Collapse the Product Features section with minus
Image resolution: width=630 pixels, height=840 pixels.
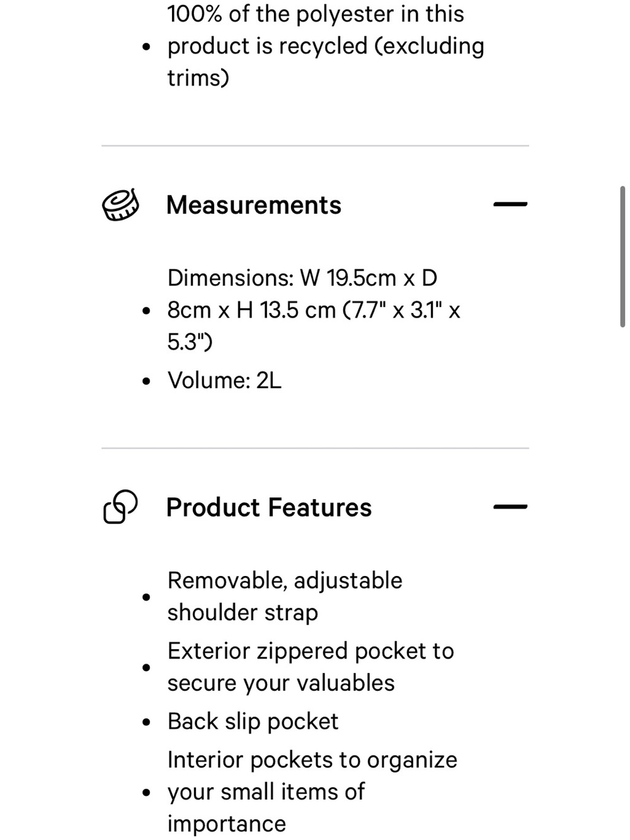point(510,507)
